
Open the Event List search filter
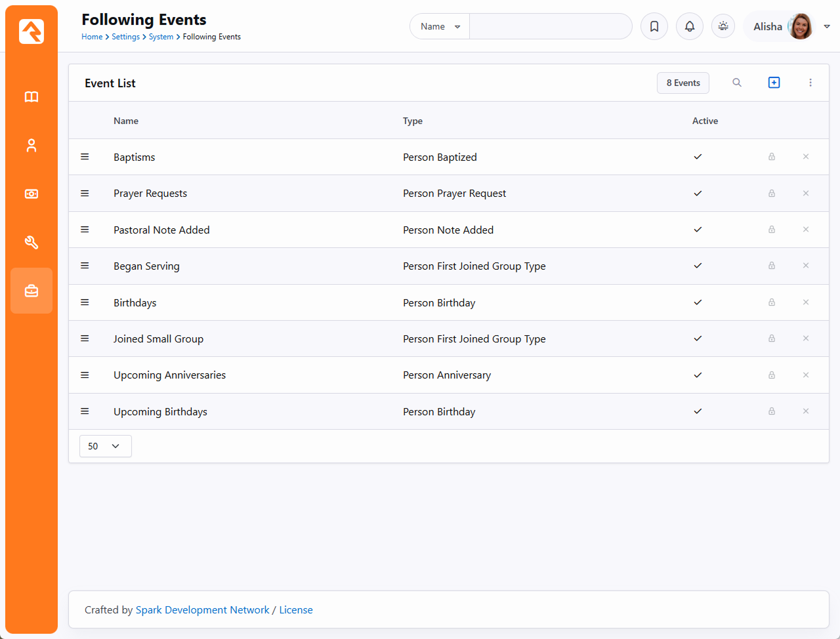(737, 83)
